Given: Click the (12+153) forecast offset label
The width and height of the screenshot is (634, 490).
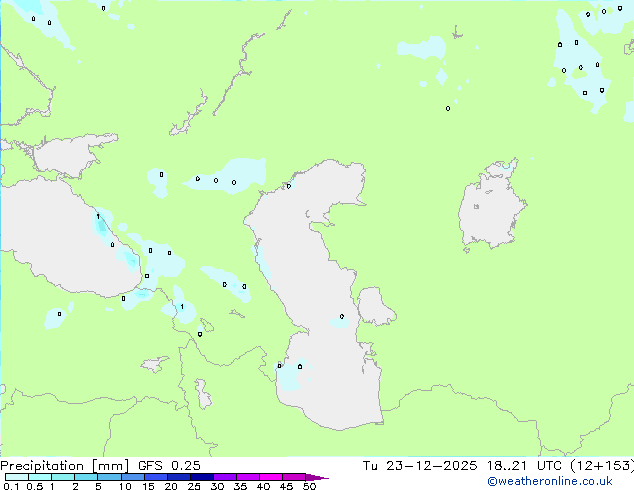Looking at the screenshot, I should [x=595, y=466].
